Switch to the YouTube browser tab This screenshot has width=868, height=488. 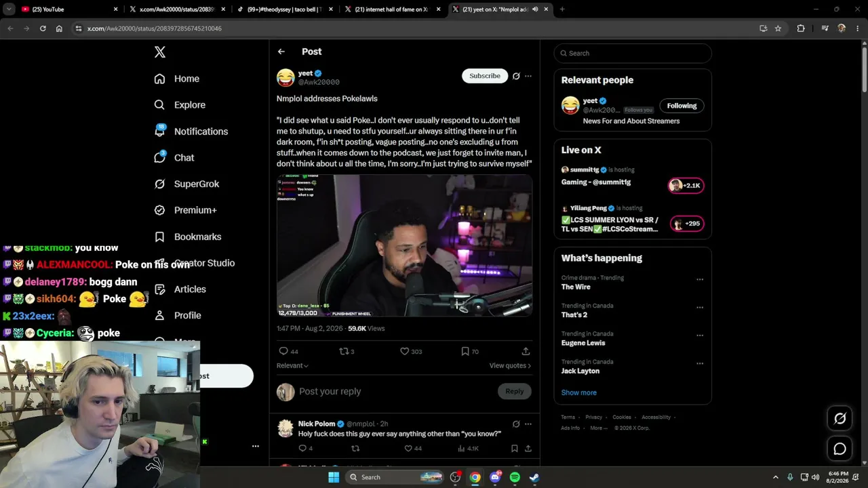tap(69, 9)
